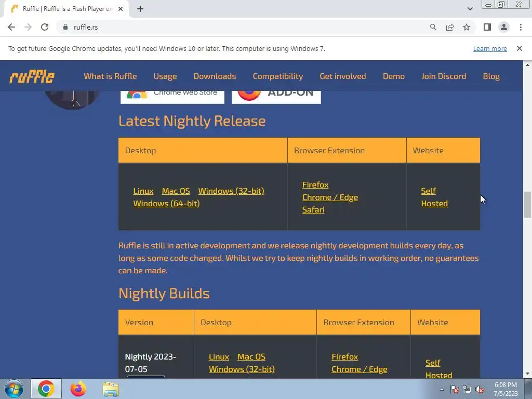
Task: Click the Learn more link
Action: point(490,48)
